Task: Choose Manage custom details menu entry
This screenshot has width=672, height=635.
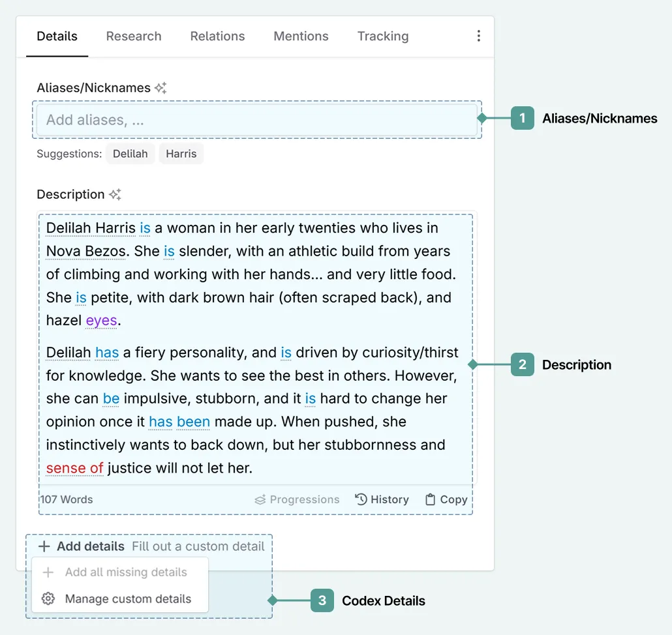Action: [128, 598]
